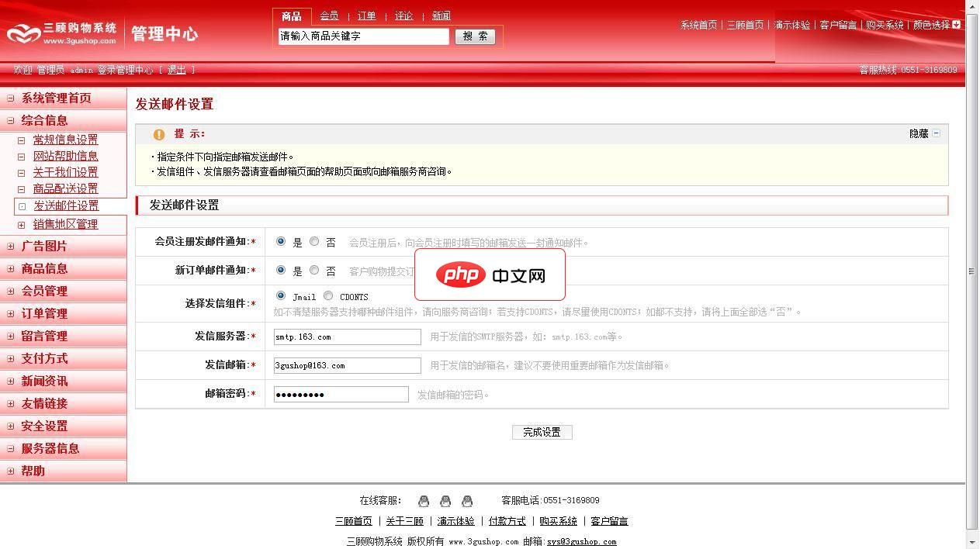
Task: Click the 3gushop logo icon
Action: point(23,33)
